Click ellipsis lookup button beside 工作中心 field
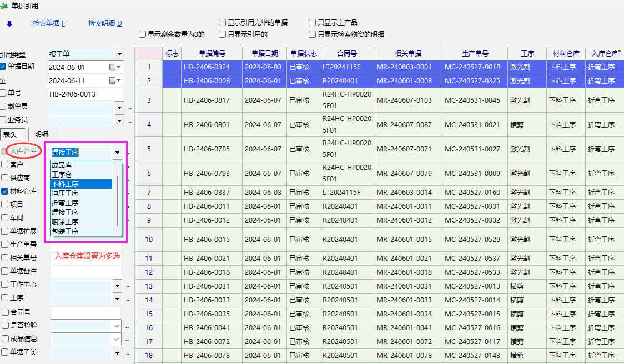Screen dimensions: 624x364 point(127,286)
